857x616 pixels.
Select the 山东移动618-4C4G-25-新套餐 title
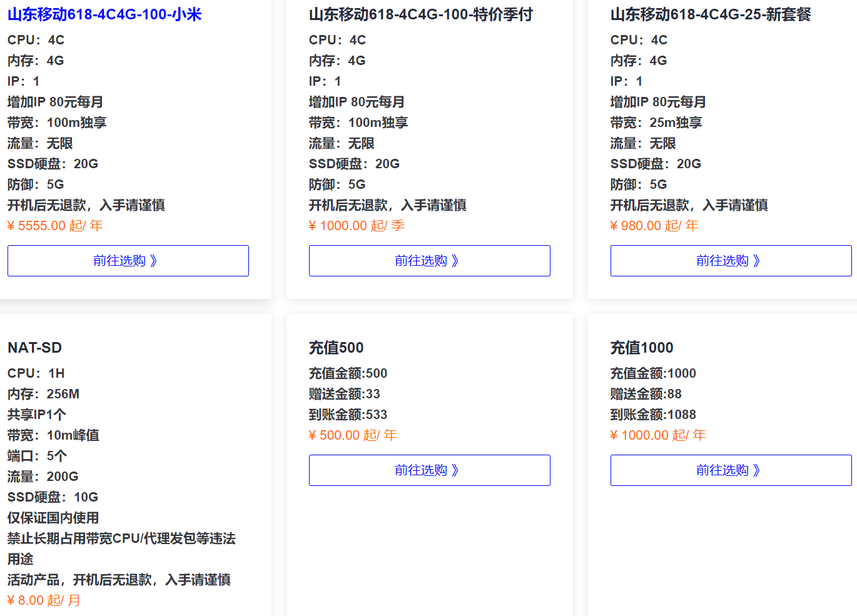tap(711, 14)
